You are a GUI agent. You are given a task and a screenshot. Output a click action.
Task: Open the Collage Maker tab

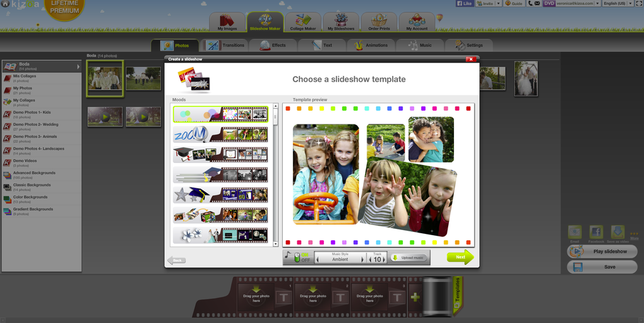pos(303,21)
